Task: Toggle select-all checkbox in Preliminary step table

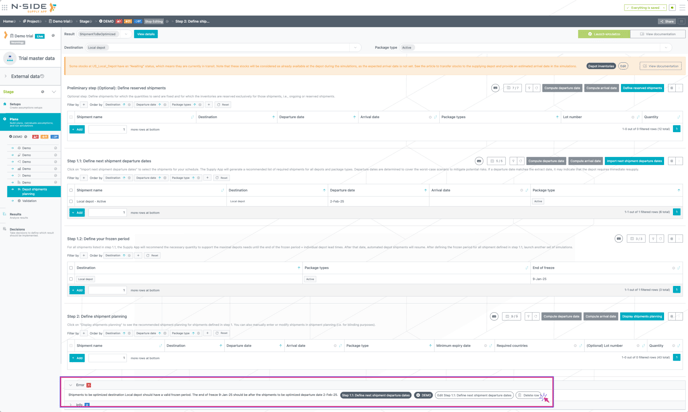Action: (x=71, y=117)
